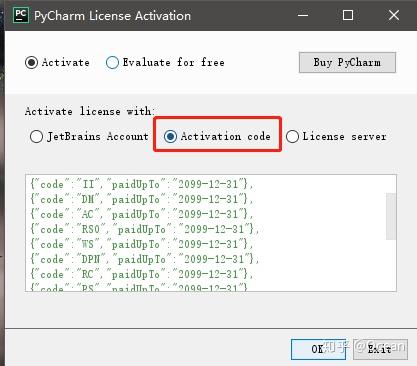Screen dimensions: 417x366
Task: Click line with code "DPN"
Action: click(144, 259)
